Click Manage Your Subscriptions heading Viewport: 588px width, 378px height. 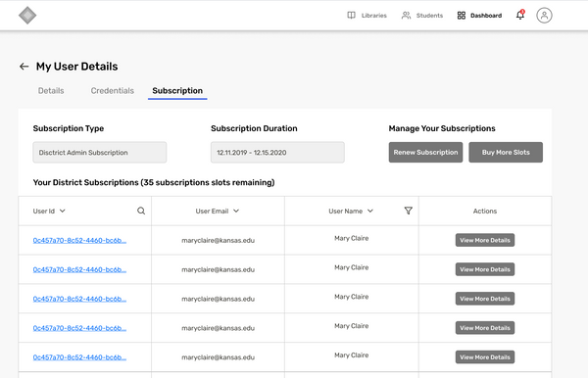[x=442, y=128]
